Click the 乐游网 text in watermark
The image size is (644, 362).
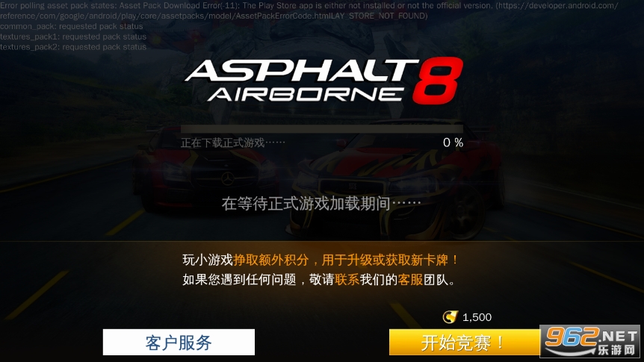pos(616,350)
